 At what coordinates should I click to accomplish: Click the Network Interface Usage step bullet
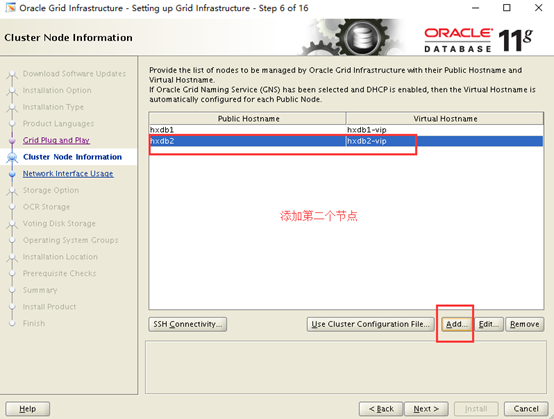point(12,174)
